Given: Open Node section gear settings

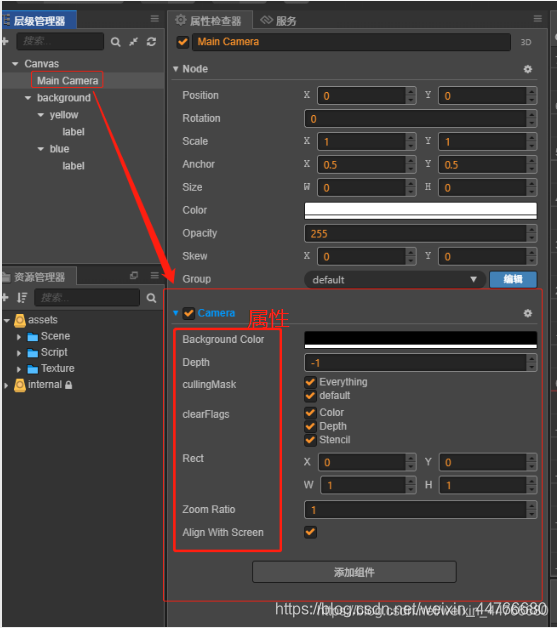Looking at the screenshot, I should point(528,69).
